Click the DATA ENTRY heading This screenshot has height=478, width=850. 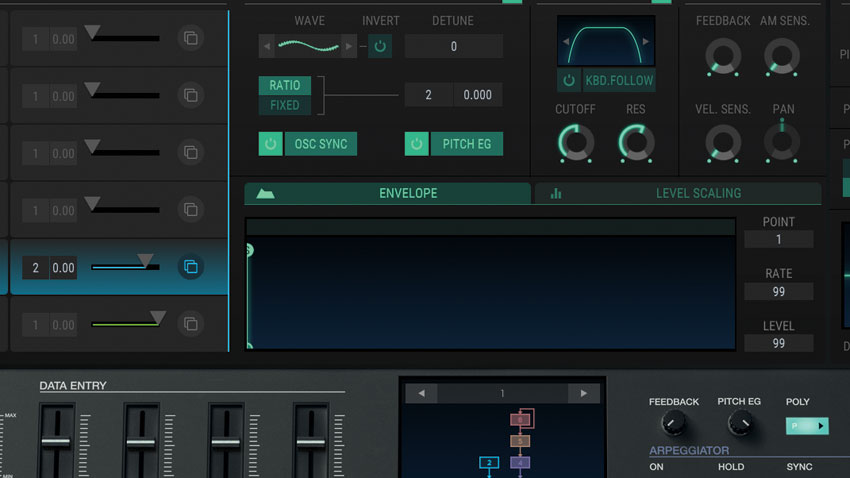[73, 386]
